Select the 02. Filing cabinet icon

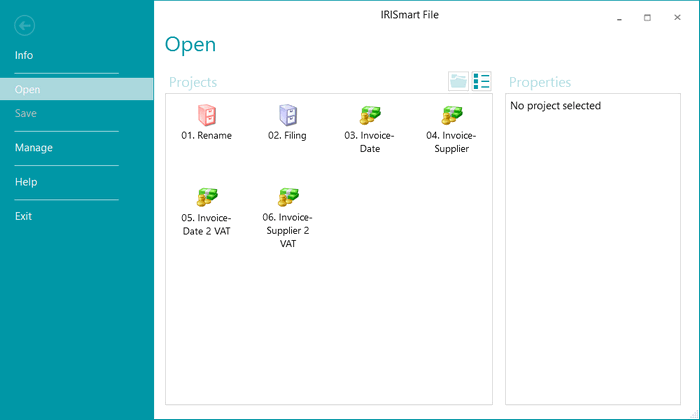pyautogui.click(x=288, y=115)
